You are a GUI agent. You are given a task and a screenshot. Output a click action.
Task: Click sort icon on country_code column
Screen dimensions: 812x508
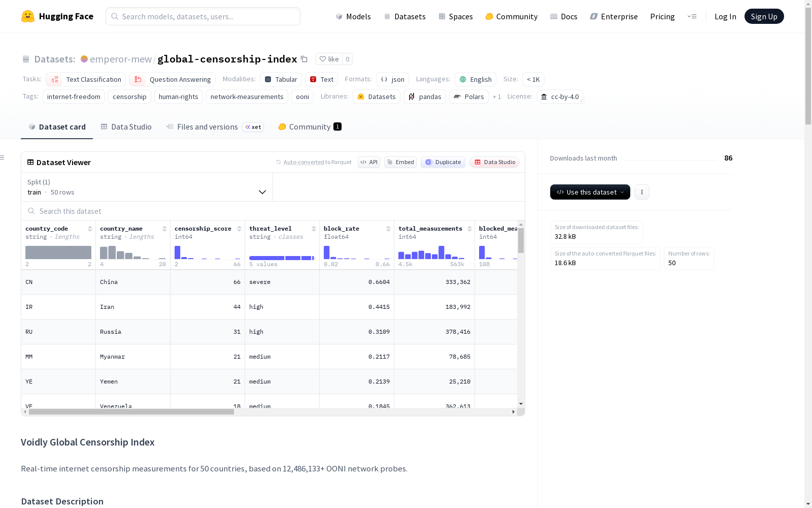(90, 229)
